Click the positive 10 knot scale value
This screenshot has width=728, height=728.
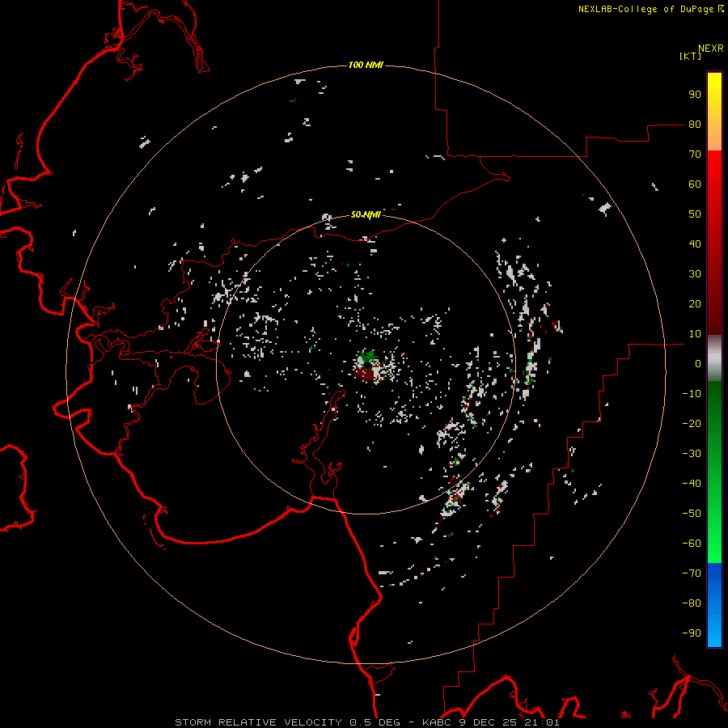[x=695, y=334]
